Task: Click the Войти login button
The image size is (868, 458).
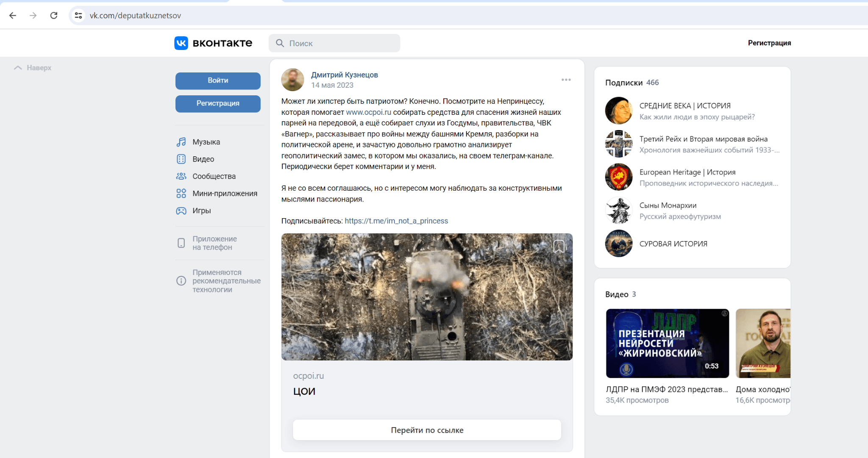Action: (x=218, y=80)
